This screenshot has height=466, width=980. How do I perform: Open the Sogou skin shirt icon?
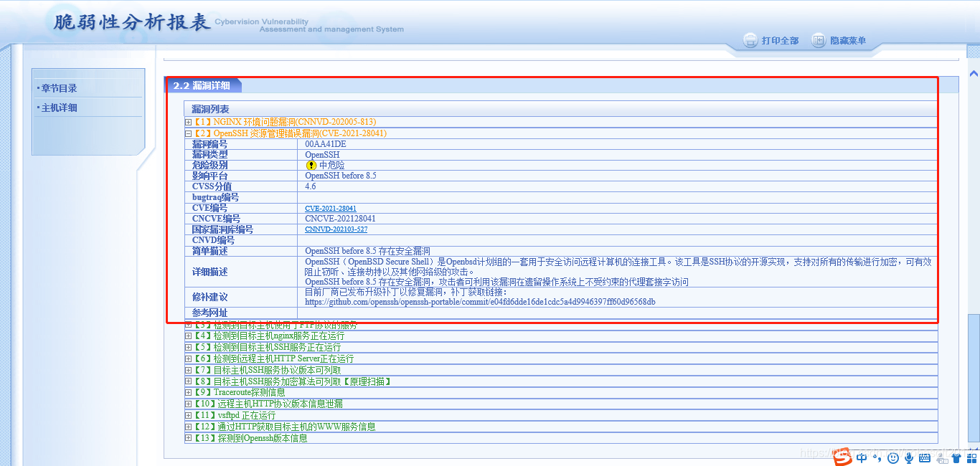[956, 457]
